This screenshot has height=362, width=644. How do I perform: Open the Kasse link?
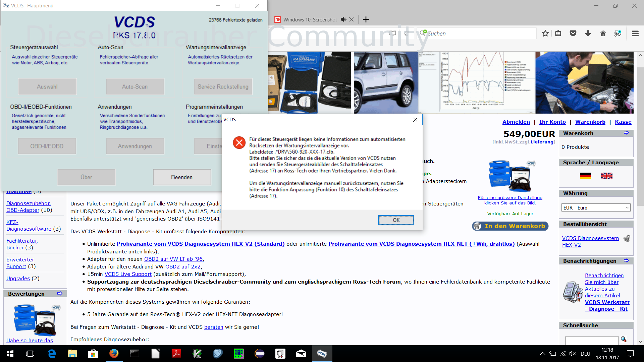point(623,122)
